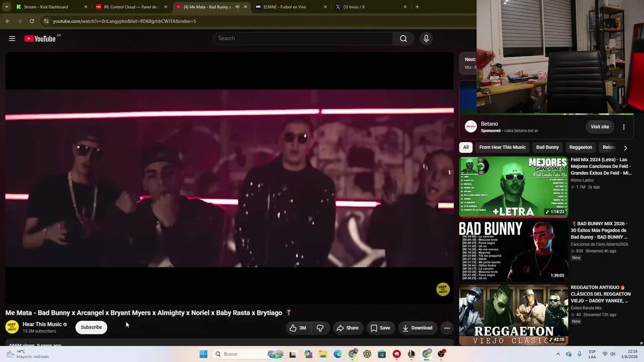
Task: Open the YouTube guide hamburger menu
Action: [12, 39]
